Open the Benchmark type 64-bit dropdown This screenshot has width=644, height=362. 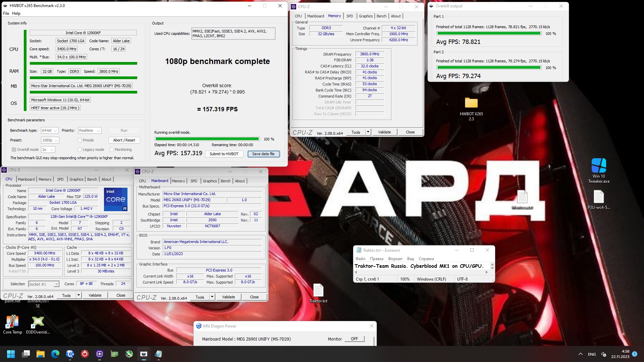pos(50,130)
